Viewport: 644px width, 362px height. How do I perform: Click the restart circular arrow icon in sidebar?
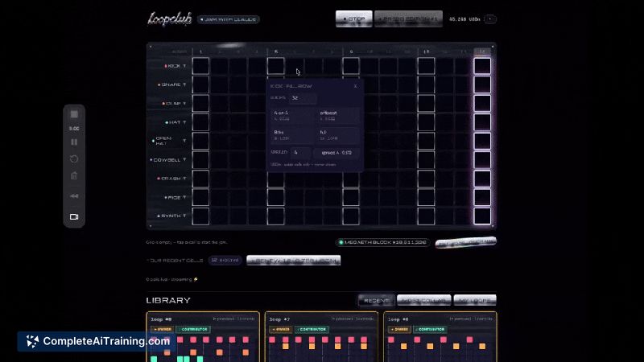pos(74,158)
